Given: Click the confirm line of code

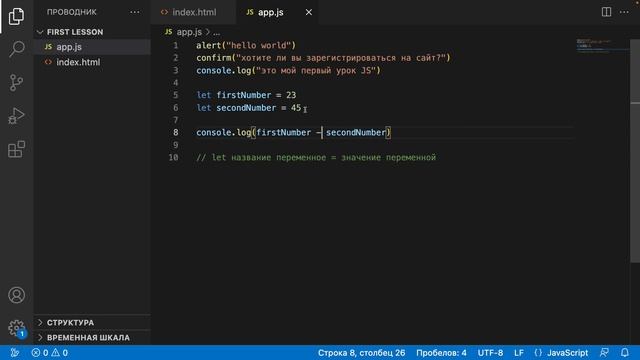Looking at the screenshot, I should click(323, 58).
